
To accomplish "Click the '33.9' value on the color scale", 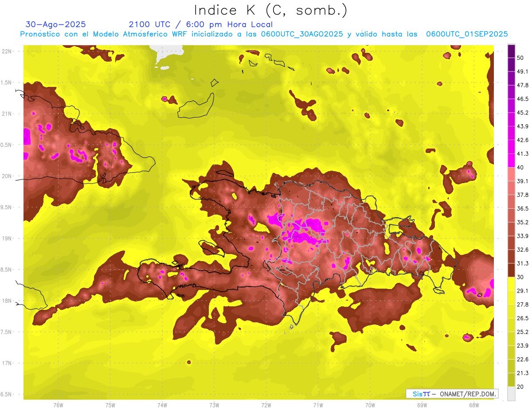I will [x=523, y=236].
